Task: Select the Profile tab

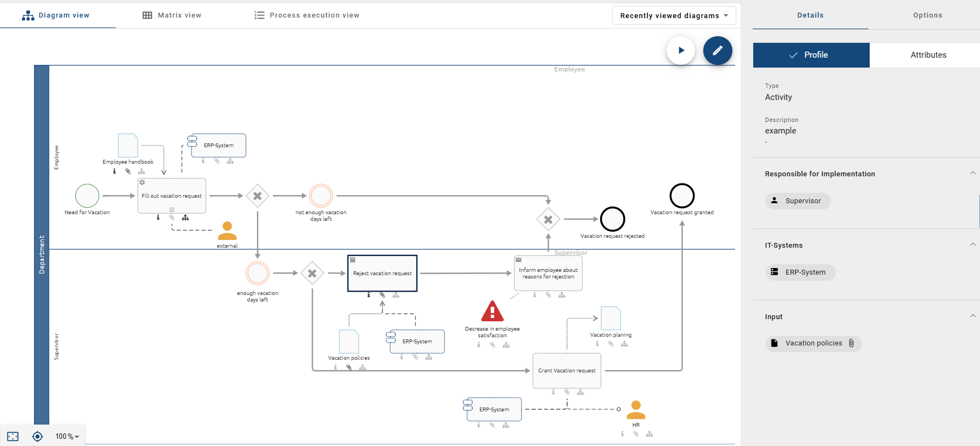Action: [x=811, y=55]
